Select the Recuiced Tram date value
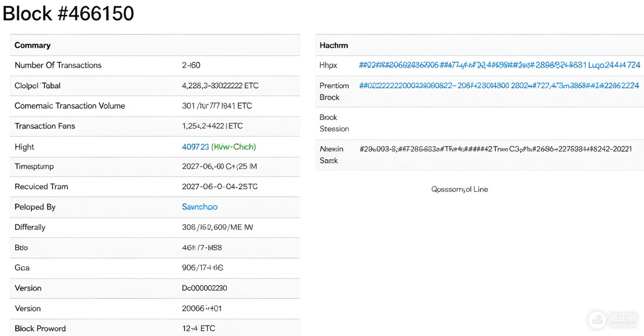 click(220, 187)
